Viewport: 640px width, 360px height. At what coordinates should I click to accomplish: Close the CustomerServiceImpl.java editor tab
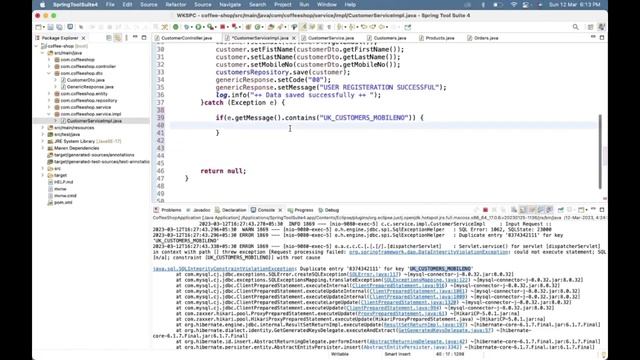[x=293, y=38]
